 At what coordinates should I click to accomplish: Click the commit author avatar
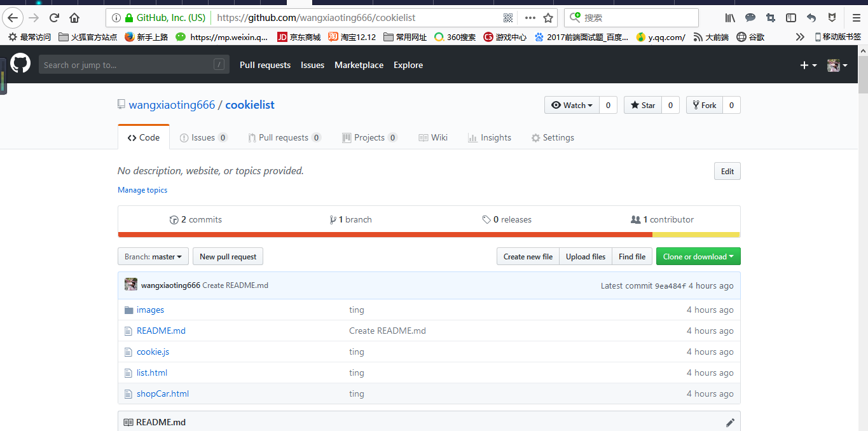coord(131,285)
